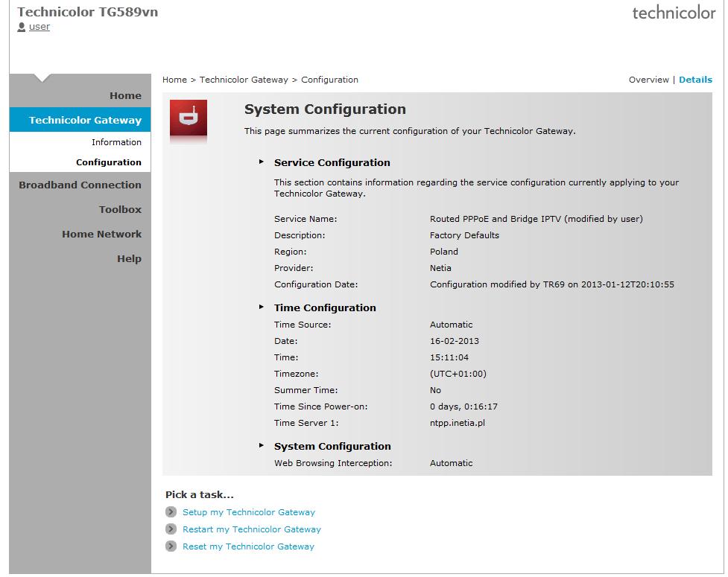Click the time value 15:11:04
This screenshot has width=728, height=577.
[449, 357]
